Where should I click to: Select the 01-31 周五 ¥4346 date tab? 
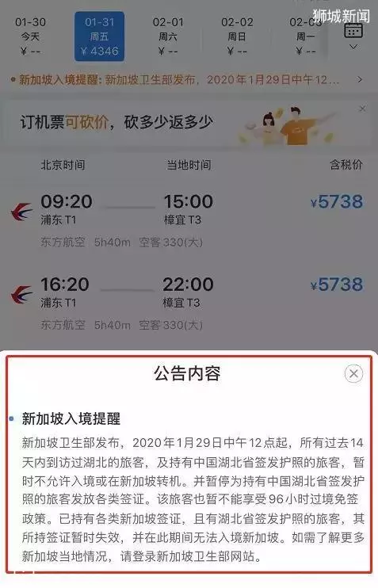pos(99,36)
